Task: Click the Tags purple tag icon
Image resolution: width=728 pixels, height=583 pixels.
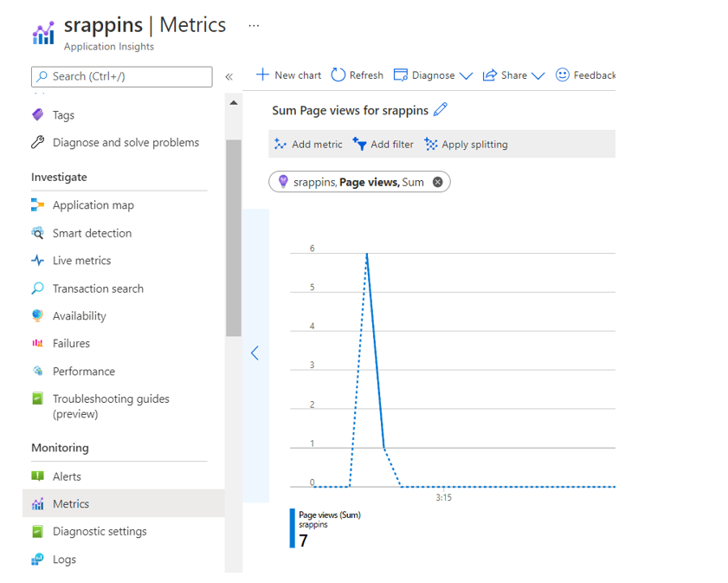Action: [x=37, y=114]
